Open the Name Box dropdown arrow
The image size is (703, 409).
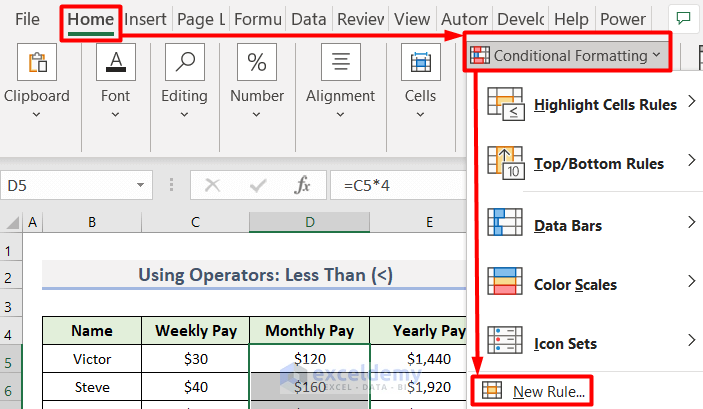point(140,185)
